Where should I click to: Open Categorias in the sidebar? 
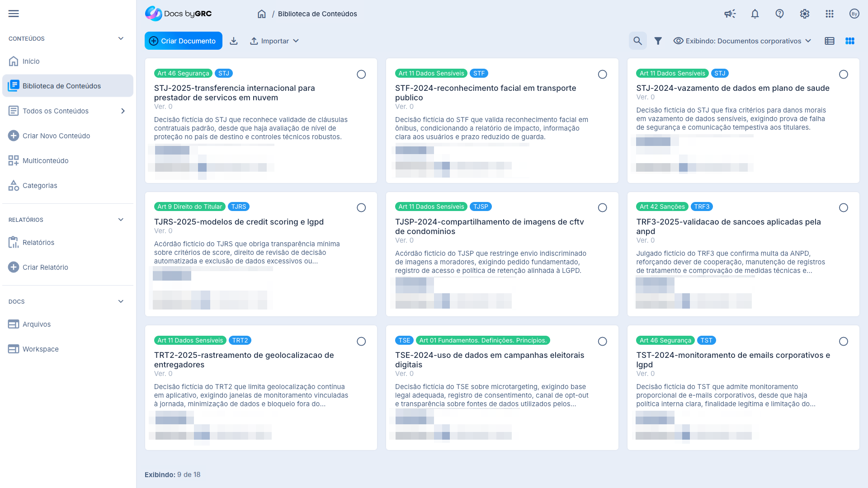pos(40,185)
